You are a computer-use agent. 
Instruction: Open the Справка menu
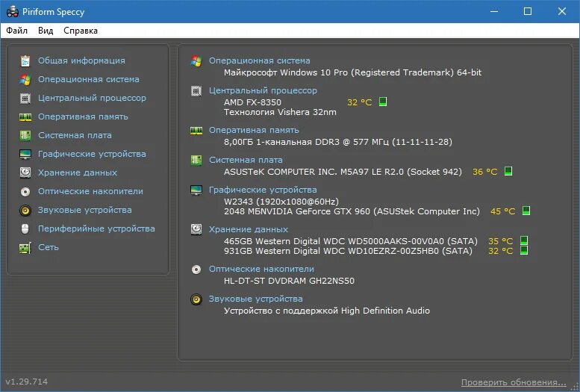tap(81, 31)
